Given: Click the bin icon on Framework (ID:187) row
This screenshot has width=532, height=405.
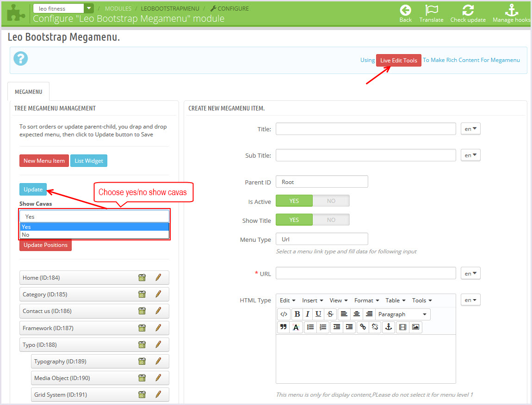Looking at the screenshot, I should click(x=142, y=328).
